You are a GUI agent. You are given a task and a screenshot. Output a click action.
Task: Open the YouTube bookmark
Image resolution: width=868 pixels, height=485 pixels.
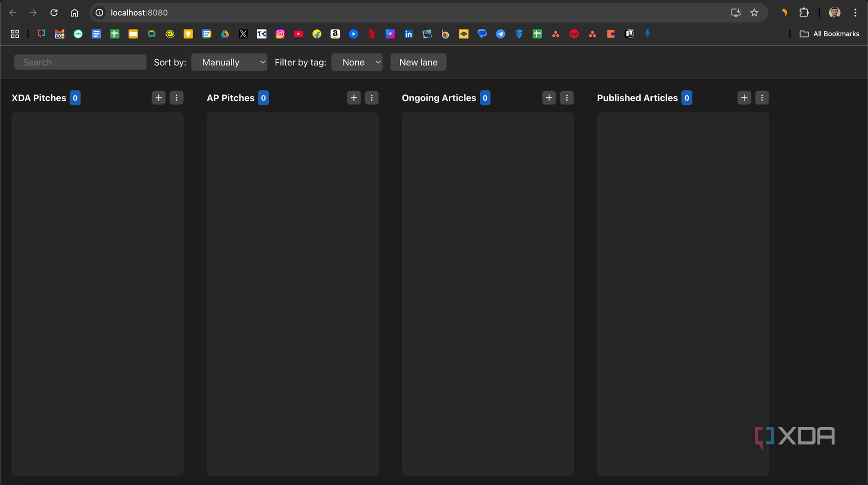[x=298, y=34]
